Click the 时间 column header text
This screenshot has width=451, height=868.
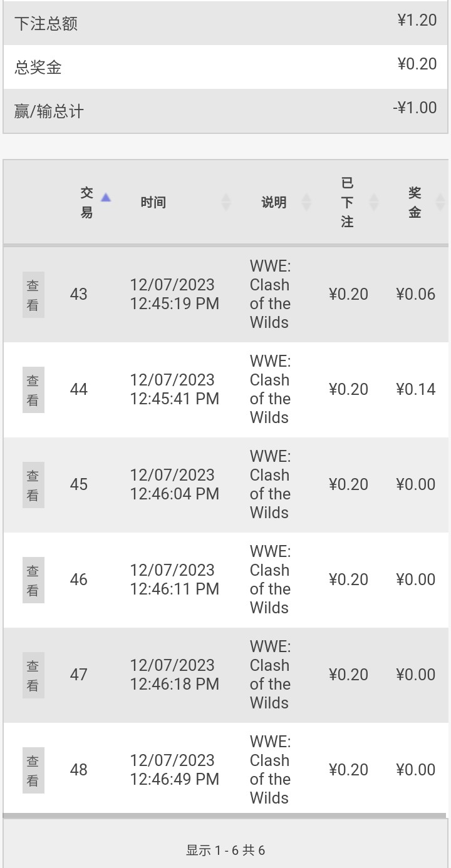pos(153,202)
